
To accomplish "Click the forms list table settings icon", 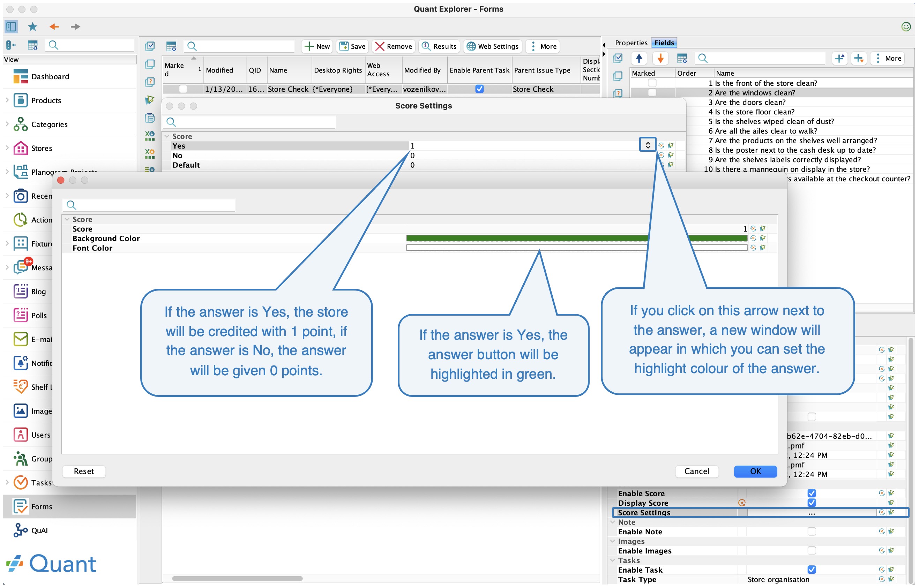I will pos(171,47).
